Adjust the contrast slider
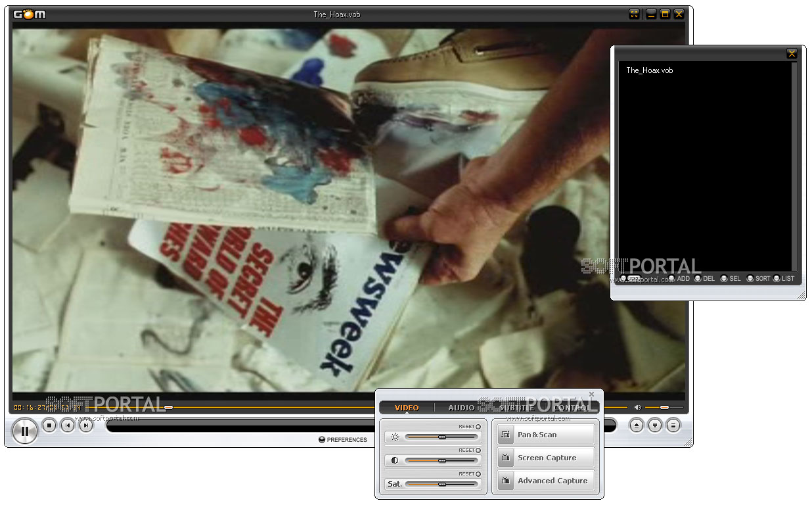Image resolution: width=812 pixels, height=507 pixels. pyautogui.click(x=441, y=460)
